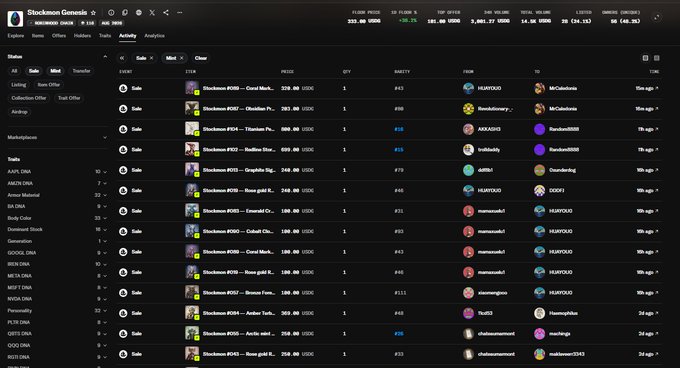Click the AKKASH3 avatar icon
680x368 pixels.
click(x=468, y=129)
